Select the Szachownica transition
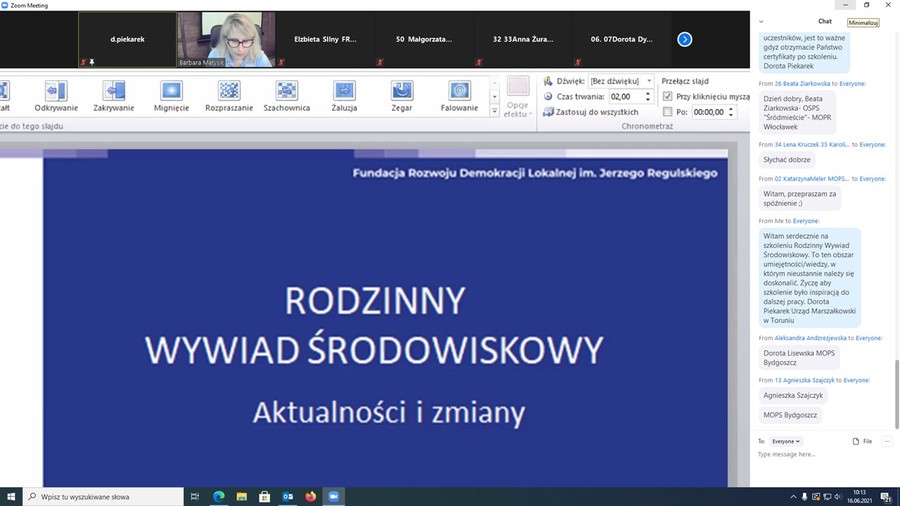Viewport: 900px width, 506px height. [286, 96]
